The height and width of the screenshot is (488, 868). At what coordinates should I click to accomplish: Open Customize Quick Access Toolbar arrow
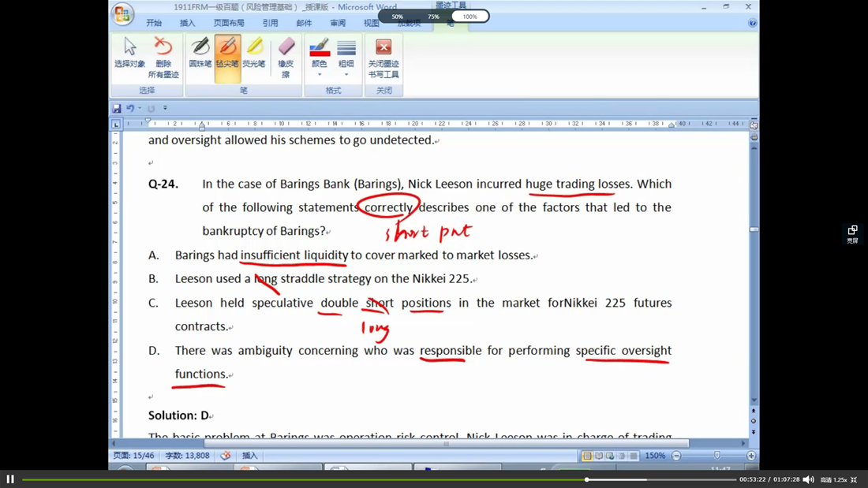click(165, 109)
